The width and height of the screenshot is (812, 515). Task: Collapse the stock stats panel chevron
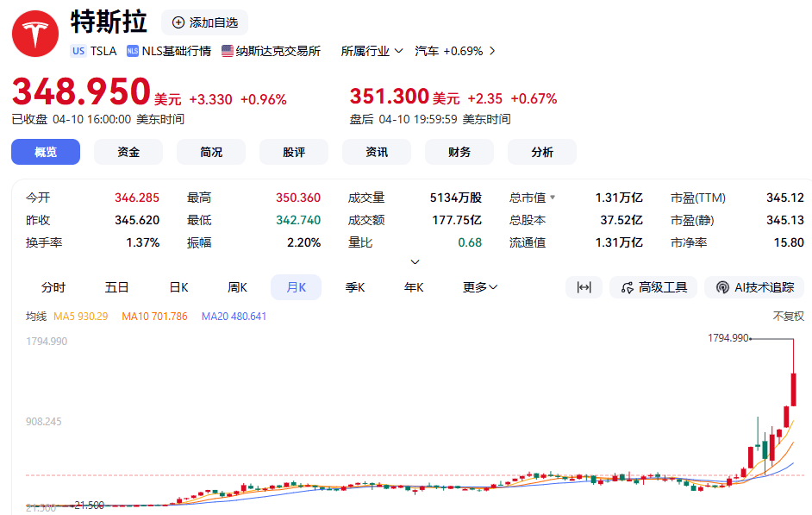point(415,261)
